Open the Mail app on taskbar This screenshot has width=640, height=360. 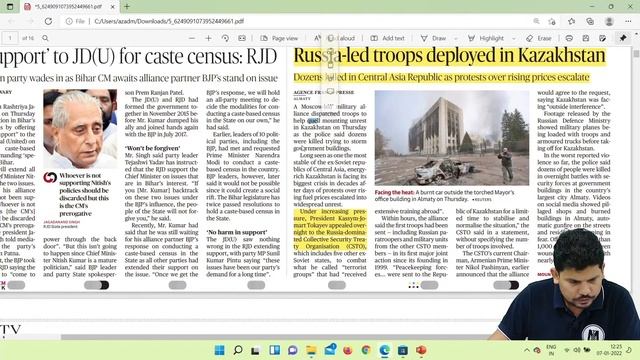pyautogui.click(x=330, y=349)
